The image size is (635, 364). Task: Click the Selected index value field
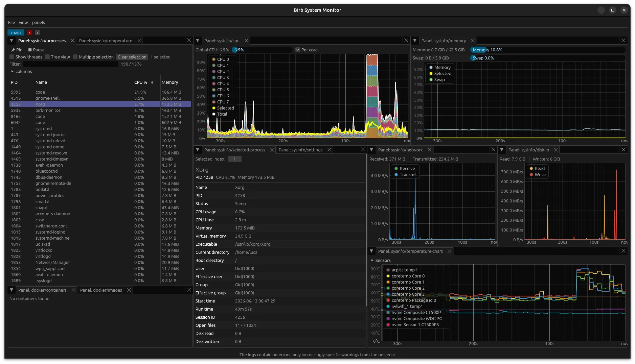(234, 159)
